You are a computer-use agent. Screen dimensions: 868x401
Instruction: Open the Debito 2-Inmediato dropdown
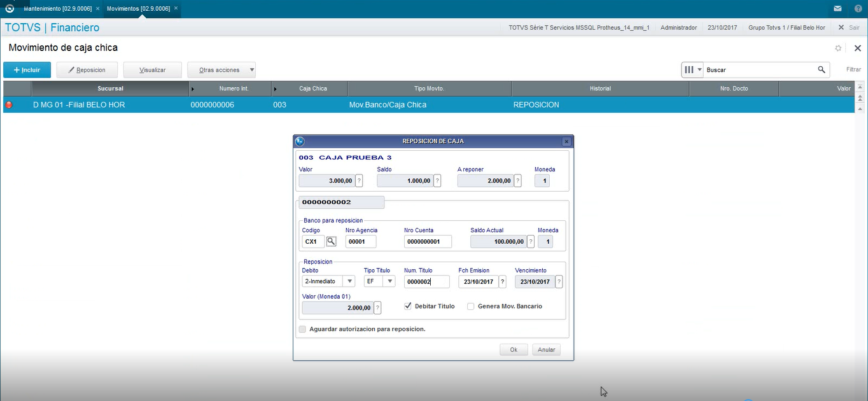tap(349, 281)
